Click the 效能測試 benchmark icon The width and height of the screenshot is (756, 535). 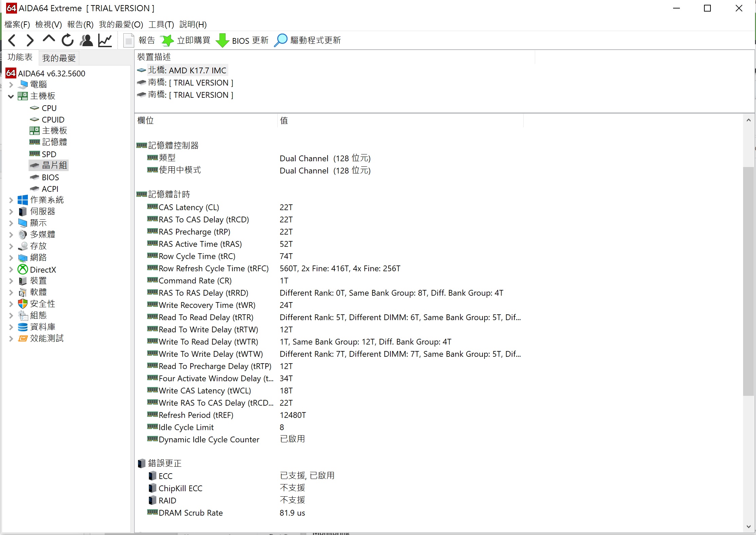click(x=23, y=338)
